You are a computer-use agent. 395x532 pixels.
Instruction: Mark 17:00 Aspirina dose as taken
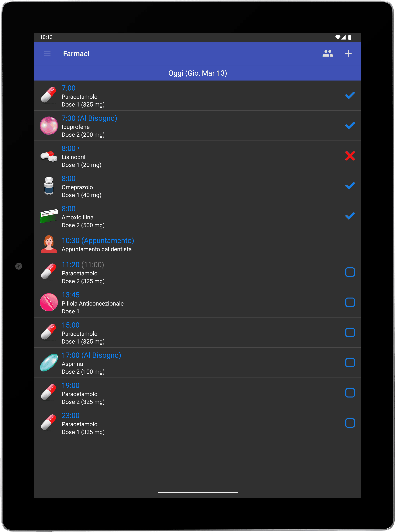click(x=350, y=363)
